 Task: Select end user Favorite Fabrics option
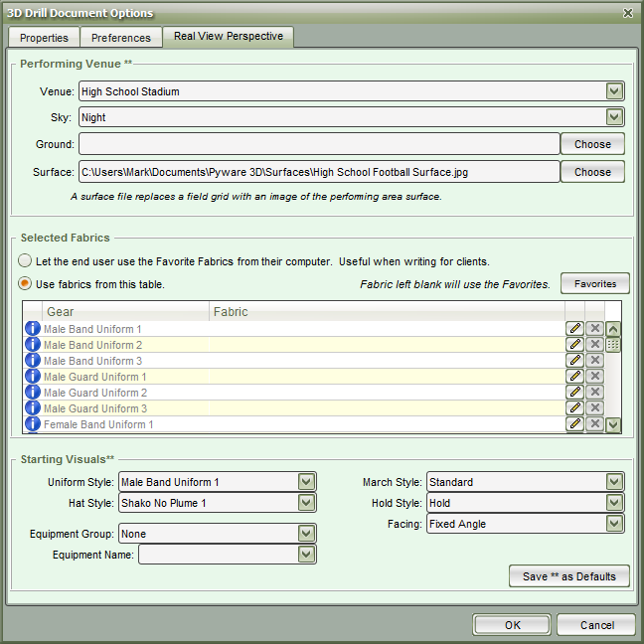25,260
